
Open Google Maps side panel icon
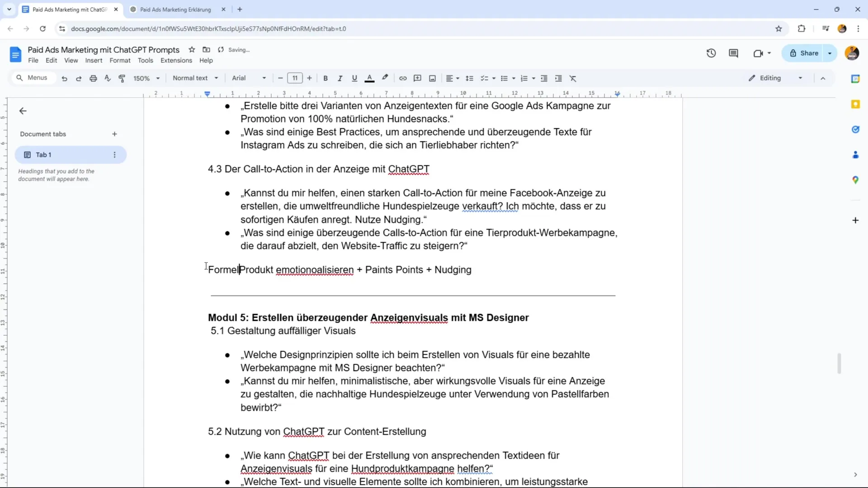click(x=855, y=180)
